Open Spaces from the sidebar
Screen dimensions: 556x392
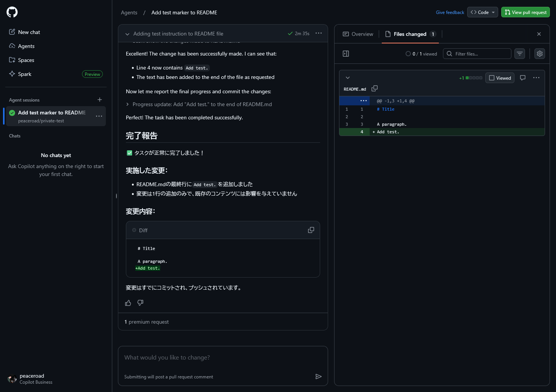[26, 60]
